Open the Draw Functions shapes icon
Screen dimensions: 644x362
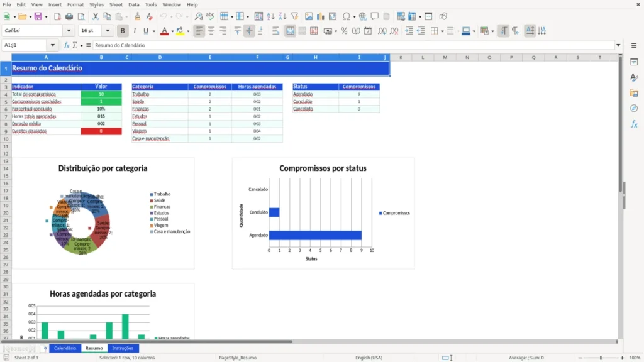coord(443,16)
